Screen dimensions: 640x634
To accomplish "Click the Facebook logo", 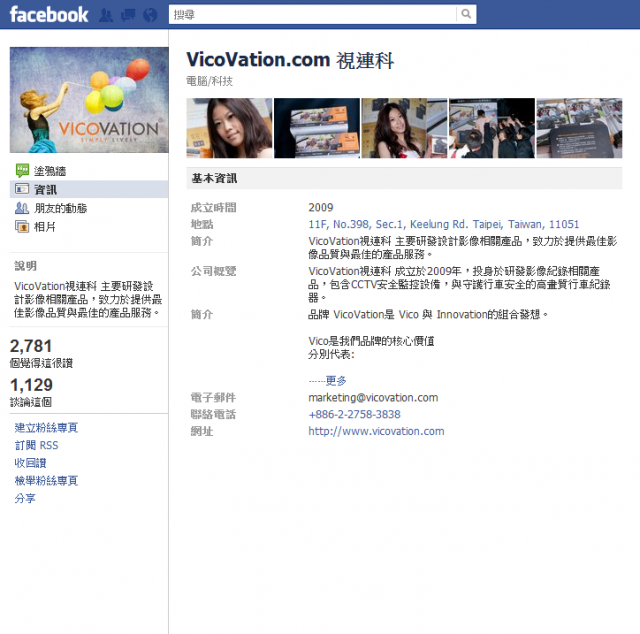I will click(x=49, y=15).
